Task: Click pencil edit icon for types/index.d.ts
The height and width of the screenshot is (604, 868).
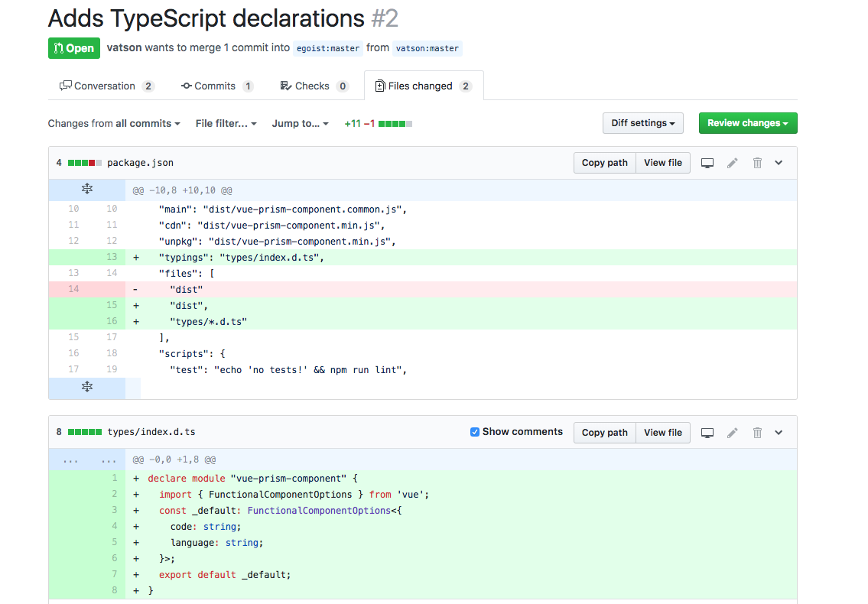Action: pos(733,433)
